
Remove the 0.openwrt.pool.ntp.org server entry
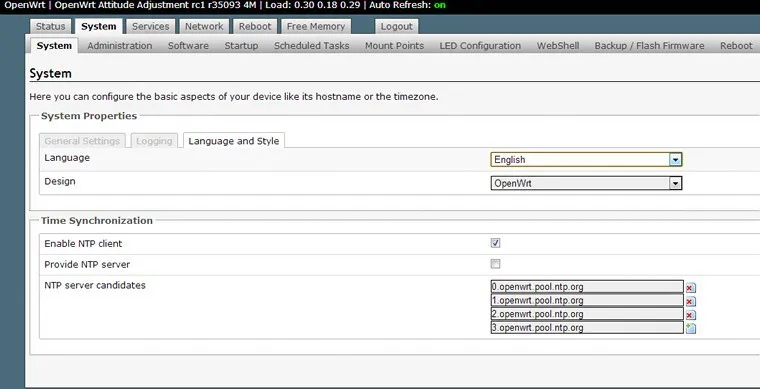click(690, 288)
